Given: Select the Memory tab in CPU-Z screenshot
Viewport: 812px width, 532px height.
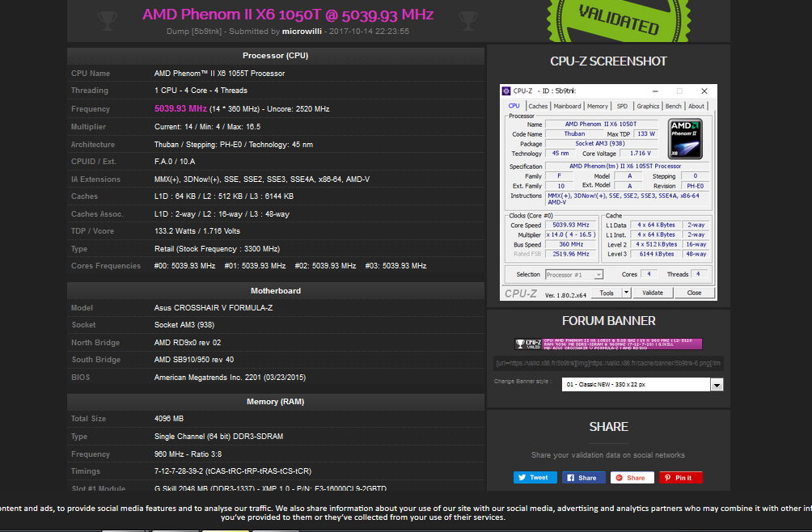Looking at the screenshot, I should tap(597, 106).
